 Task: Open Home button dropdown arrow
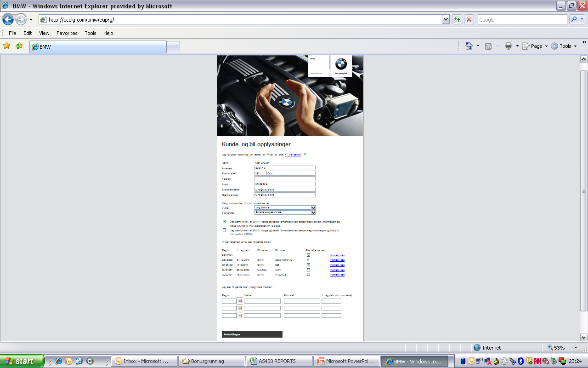[478, 46]
